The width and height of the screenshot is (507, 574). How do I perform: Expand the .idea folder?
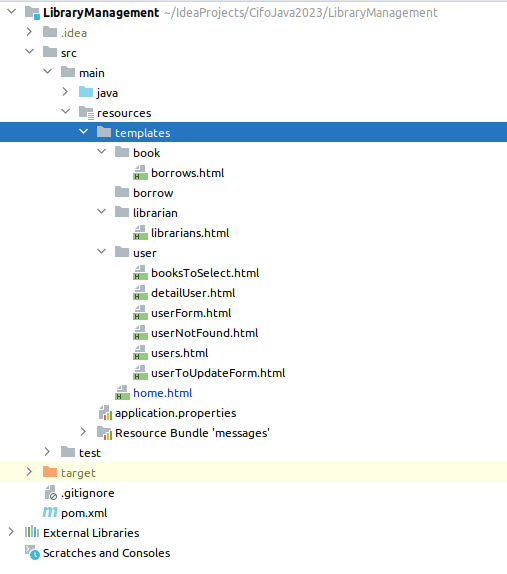coord(29,32)
